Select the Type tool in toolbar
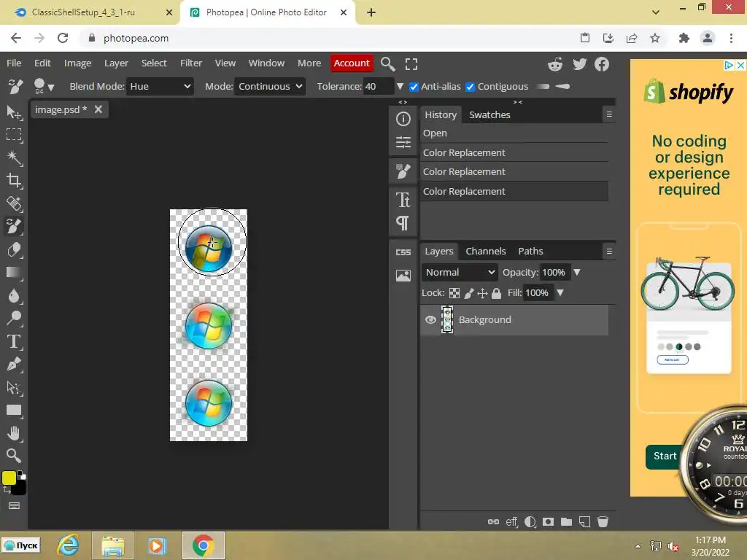The width and height of the screenshot is (747, 560). tap(14, 341)
